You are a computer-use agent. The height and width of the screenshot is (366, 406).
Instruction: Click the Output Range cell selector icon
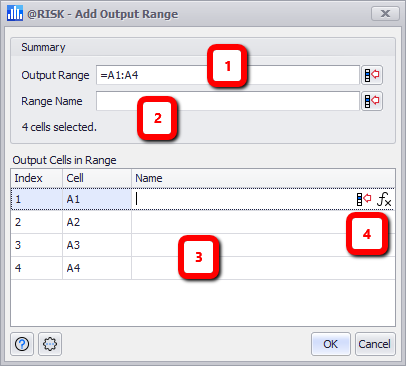372,75
